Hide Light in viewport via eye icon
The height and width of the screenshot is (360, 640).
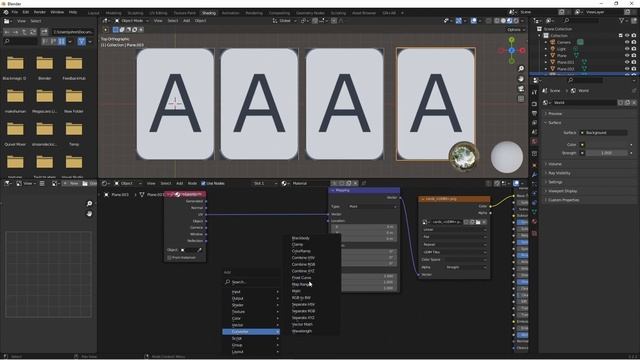coord(627,49)
